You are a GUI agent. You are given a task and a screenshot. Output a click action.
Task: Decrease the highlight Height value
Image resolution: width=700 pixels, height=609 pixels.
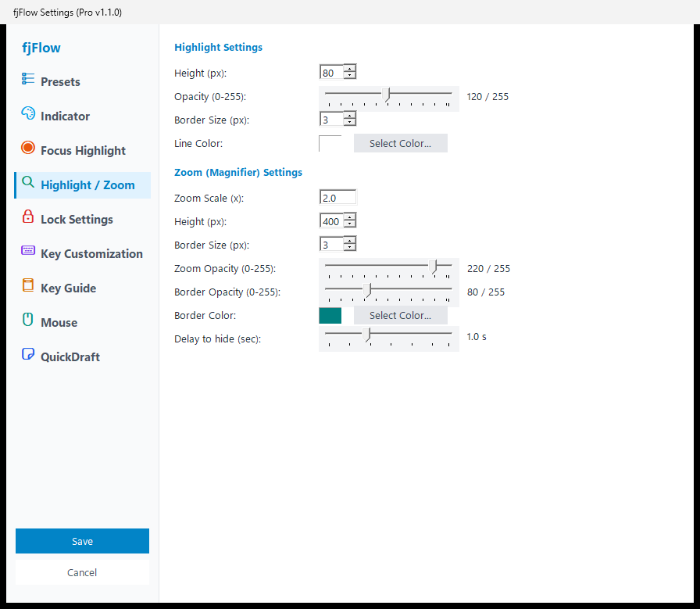[x=349, y=76]
